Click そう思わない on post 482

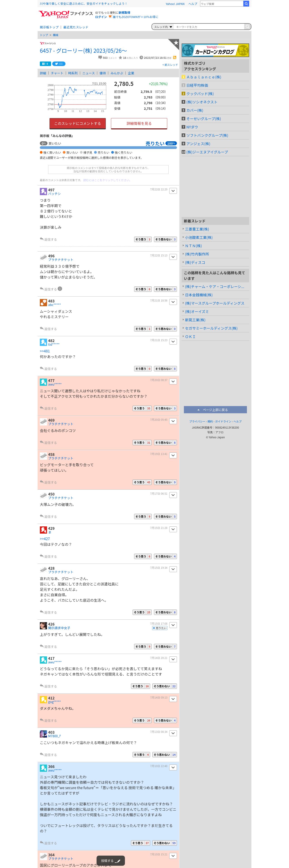pos(165,369)
